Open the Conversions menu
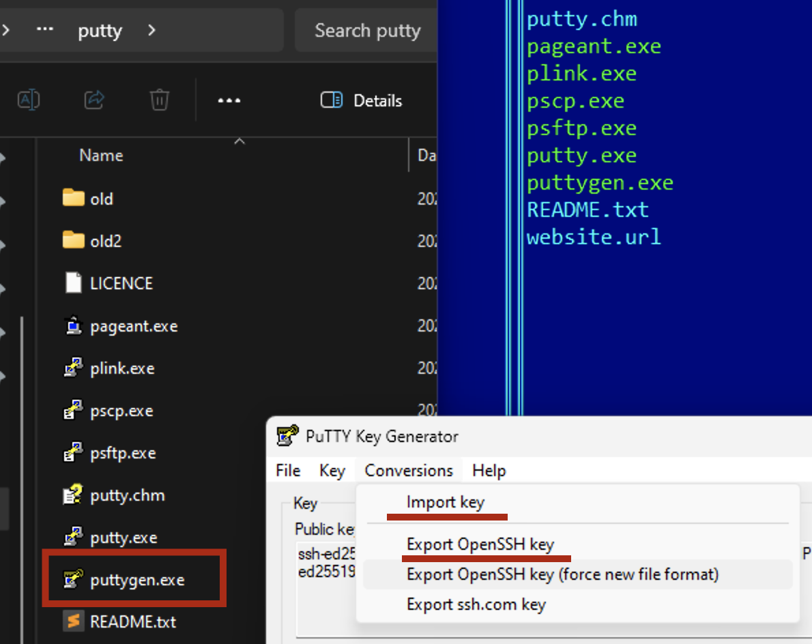 tap(409, 471)
